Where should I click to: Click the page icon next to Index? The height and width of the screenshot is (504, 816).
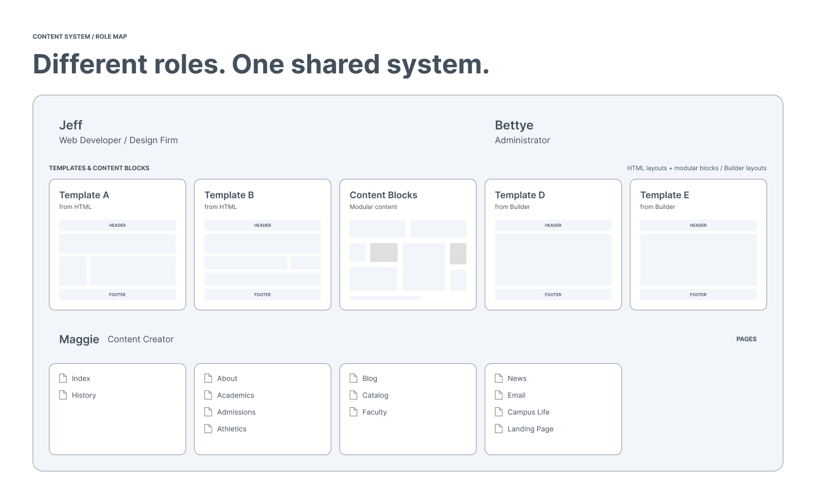pos(63,378)
